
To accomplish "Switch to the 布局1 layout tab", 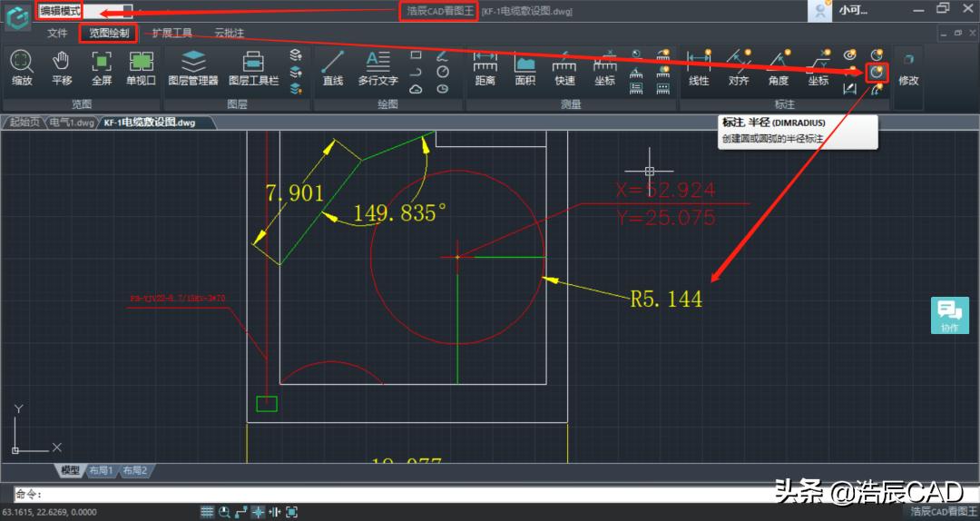I will click(101, 470).
